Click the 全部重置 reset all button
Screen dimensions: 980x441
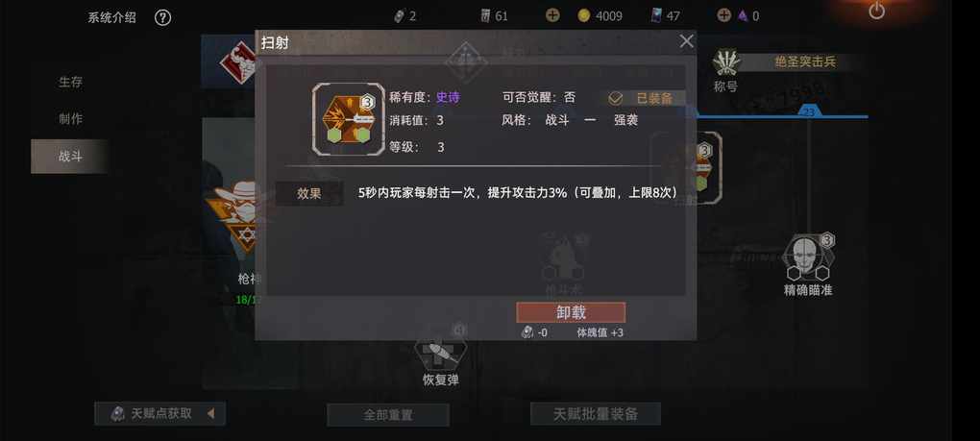pos(388,415)
